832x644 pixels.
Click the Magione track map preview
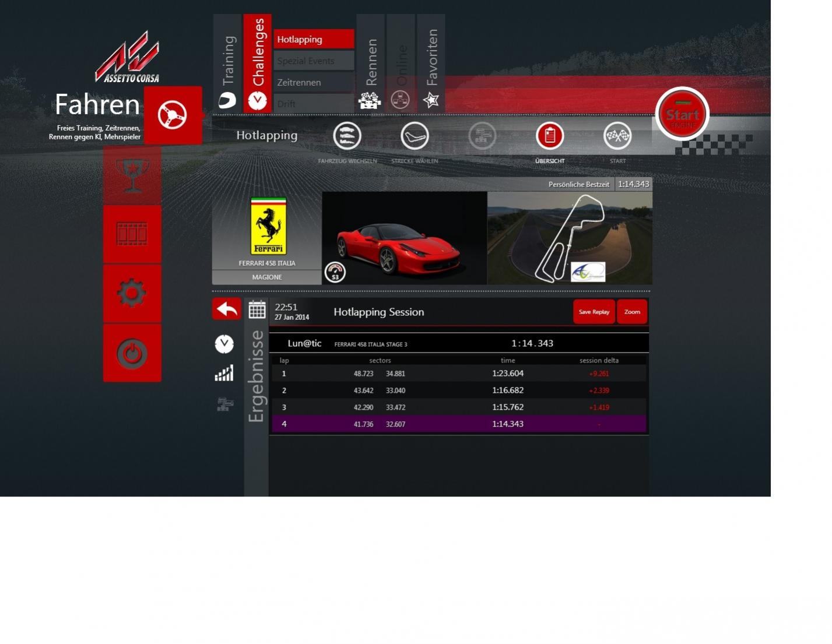[570, 238]
